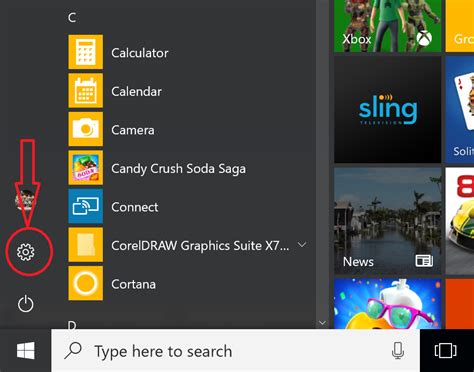Click the Cortana label

tap(133, 284)
